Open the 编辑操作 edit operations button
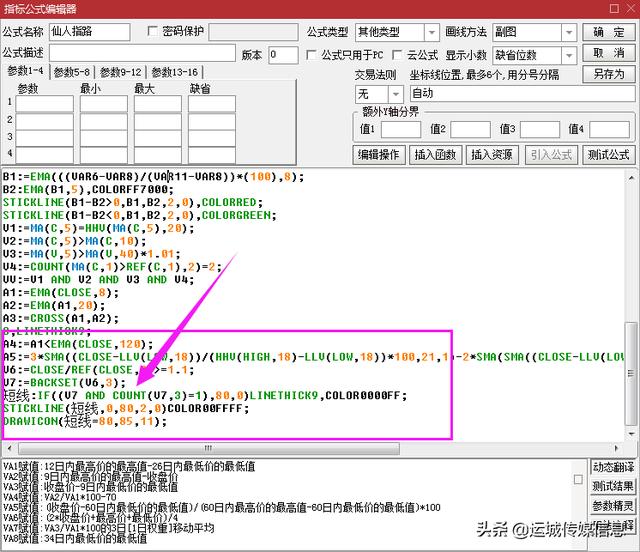The width and height of the screenshot is (640, 552). (x=379, y=155)
